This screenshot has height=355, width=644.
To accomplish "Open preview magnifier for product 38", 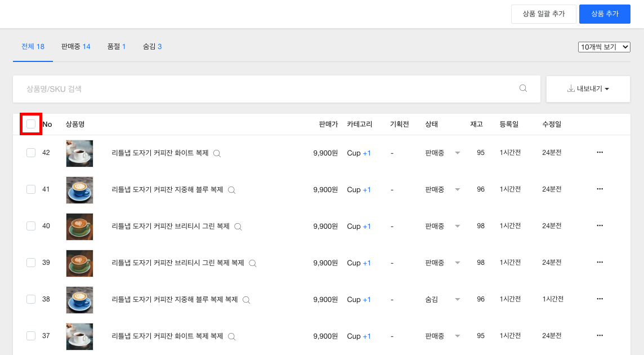I will click(x=246, y=300).
